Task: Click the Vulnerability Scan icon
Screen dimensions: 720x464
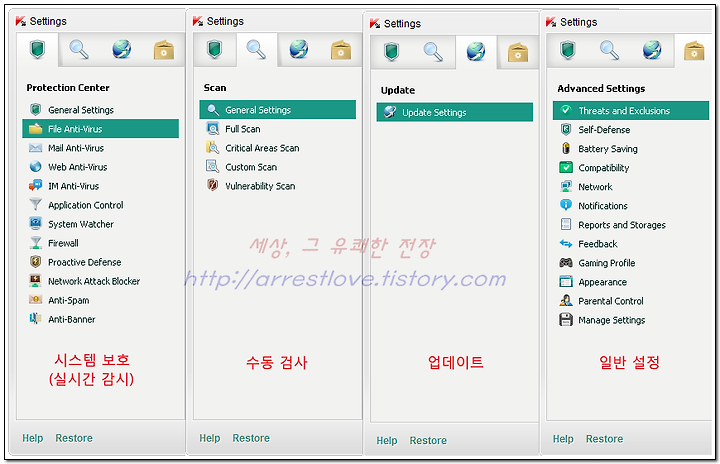Action: [213, 185]
